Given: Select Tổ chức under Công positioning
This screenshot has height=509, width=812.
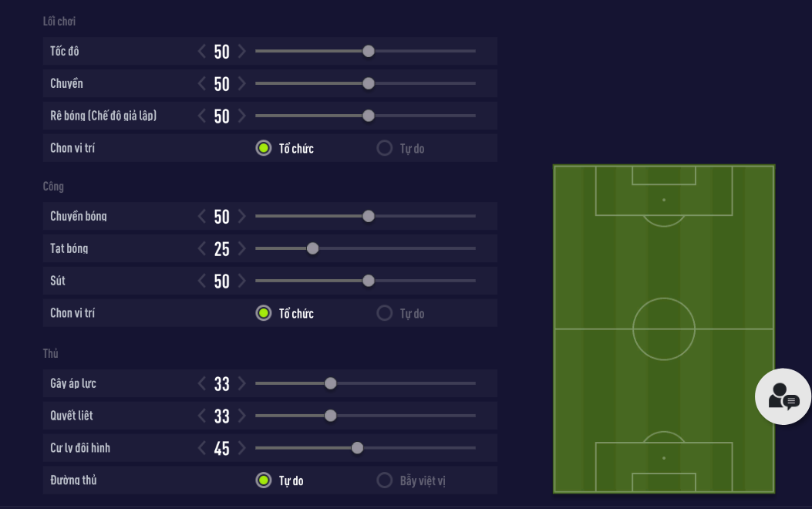Looking at the screenshot, I should tap(264, 313).
